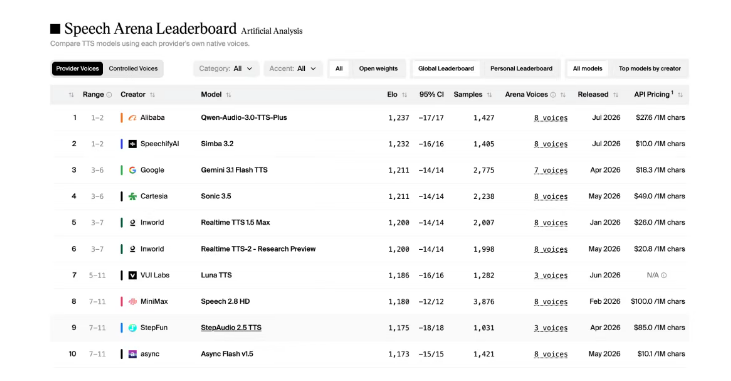This screenshot has width=731, height=381.
Task: Click the StepFun logo icon
Action: pos(132,328)
